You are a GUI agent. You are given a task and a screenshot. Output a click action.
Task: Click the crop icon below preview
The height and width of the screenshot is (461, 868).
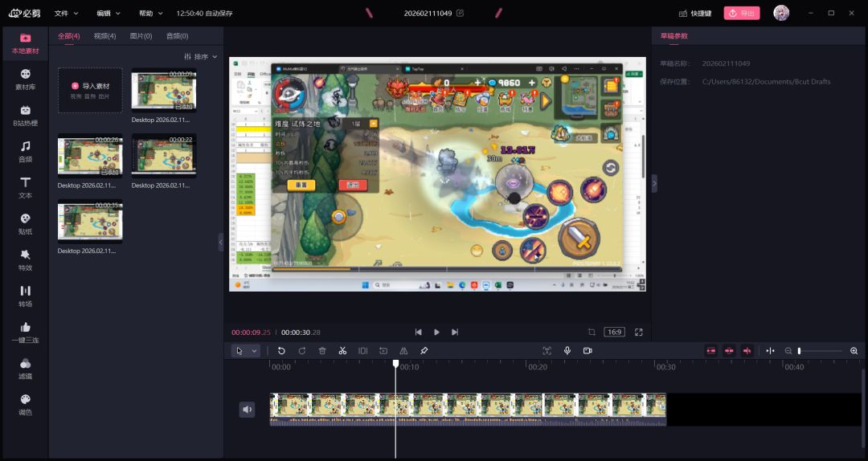(x=592, y=332)
